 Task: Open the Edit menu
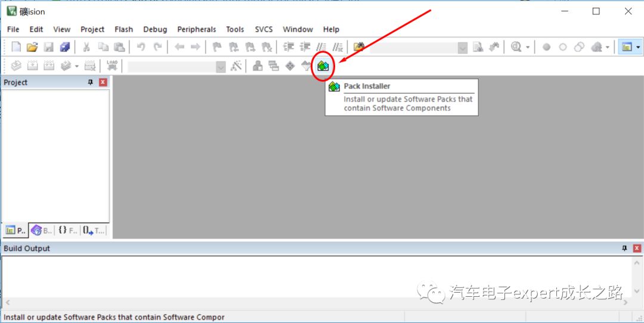36,29
